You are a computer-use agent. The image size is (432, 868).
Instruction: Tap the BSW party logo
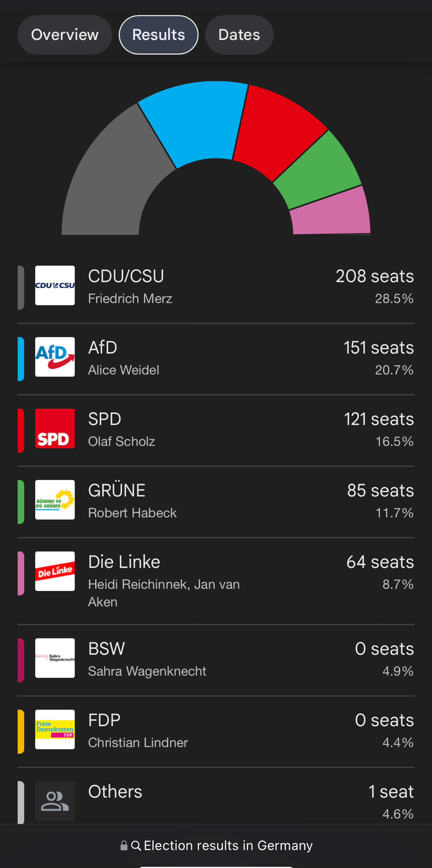[x=55, y=658]
